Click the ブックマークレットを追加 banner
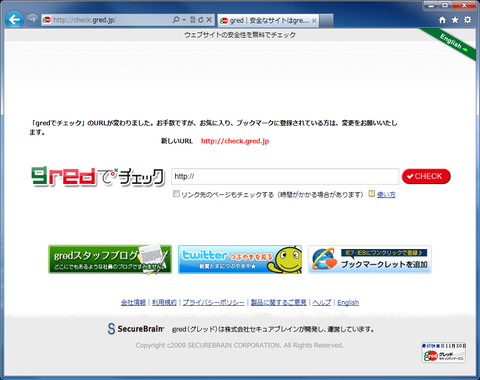Image resolution: width=480 pixels, height=380 pixels. (370, 259)
